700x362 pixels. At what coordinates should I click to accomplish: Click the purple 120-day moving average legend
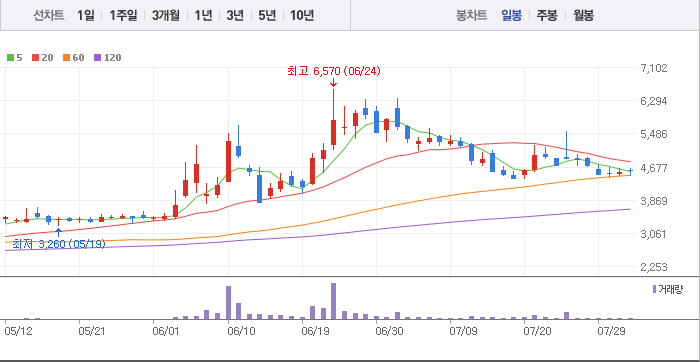[x=107, y=58]
